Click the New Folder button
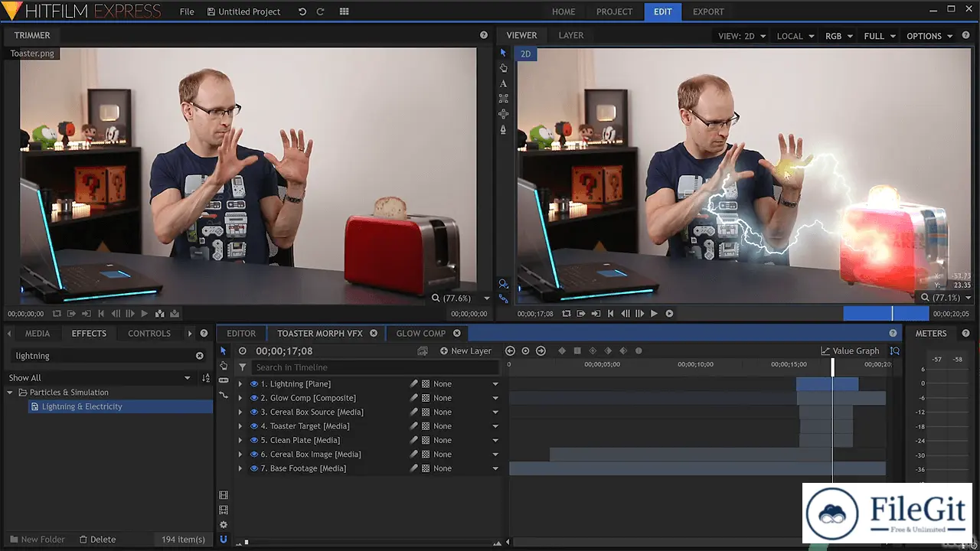 tap(38, 540)
